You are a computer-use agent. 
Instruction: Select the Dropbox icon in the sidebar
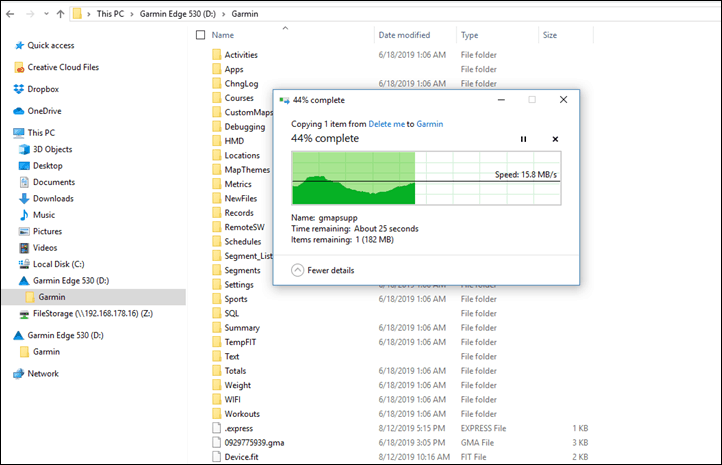pyautogui.click(x=19, y=89)
